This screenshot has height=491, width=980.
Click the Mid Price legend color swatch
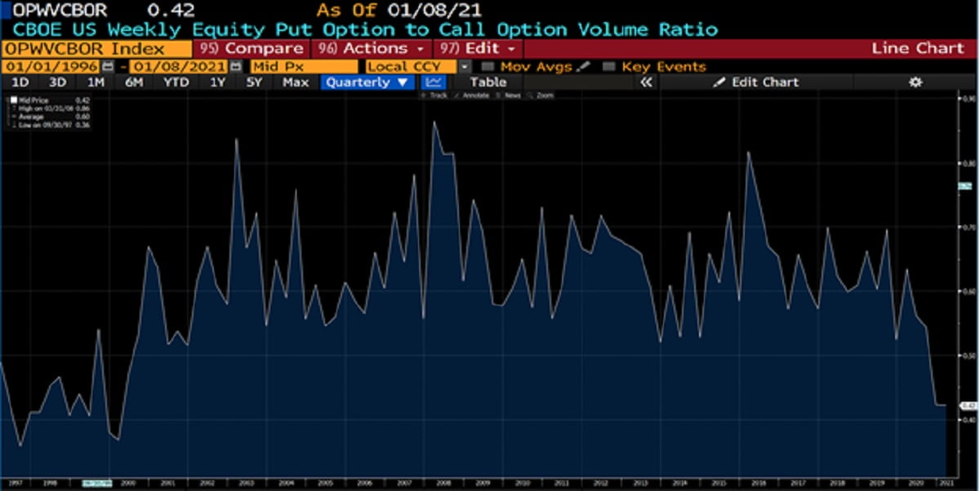[x=13, y=100]
